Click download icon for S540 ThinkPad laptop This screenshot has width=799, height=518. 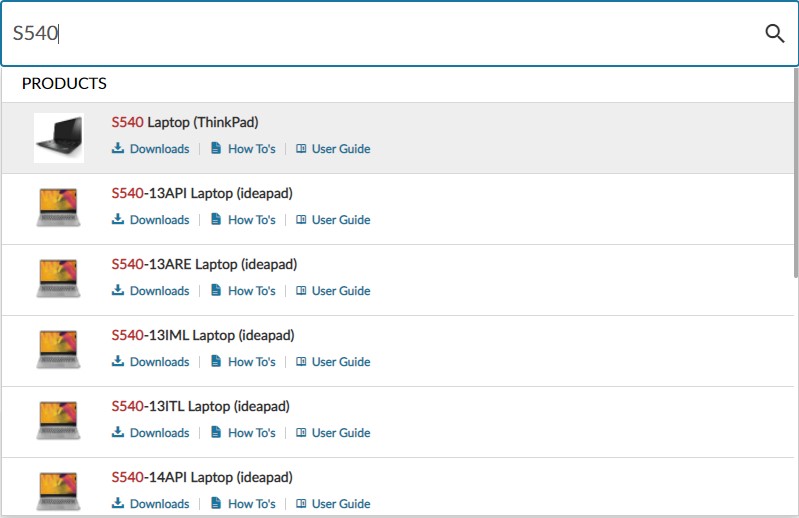[x=118, y=149]
